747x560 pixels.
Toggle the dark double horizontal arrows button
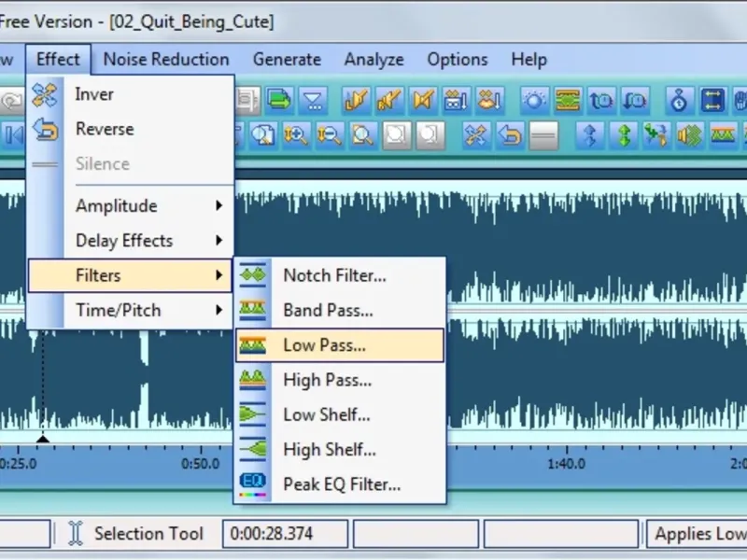712,101
